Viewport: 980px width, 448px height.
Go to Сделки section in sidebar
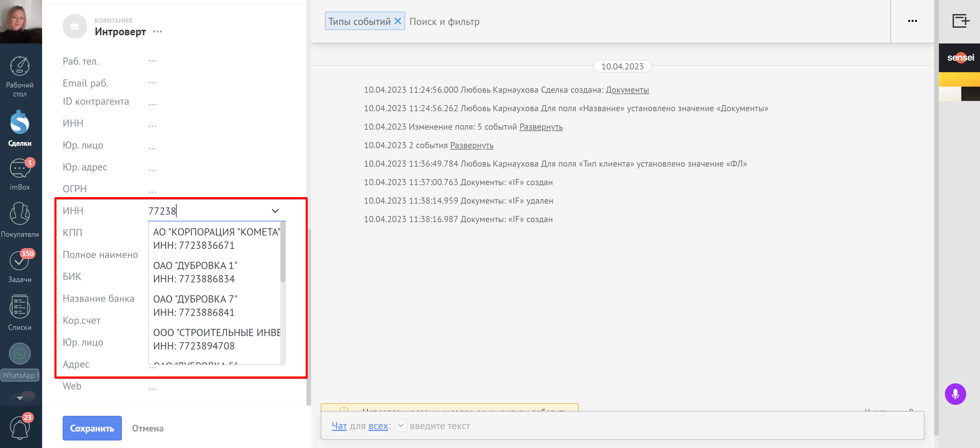pos(20,129)
